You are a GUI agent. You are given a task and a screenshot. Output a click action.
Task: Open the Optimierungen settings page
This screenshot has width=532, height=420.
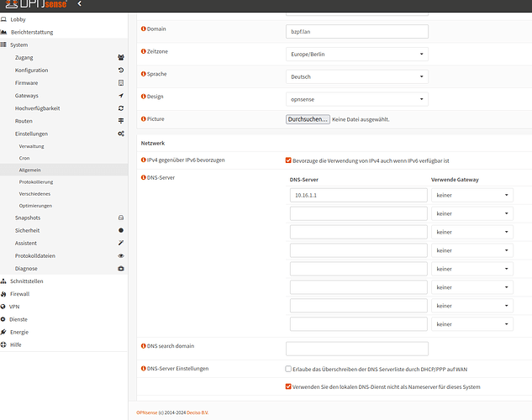[35, 206]
